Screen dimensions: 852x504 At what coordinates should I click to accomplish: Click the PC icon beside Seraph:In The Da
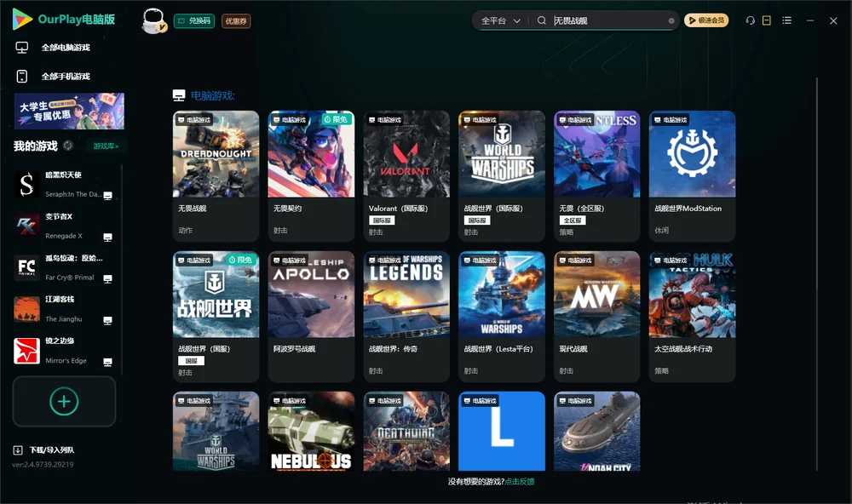(107, 196)
